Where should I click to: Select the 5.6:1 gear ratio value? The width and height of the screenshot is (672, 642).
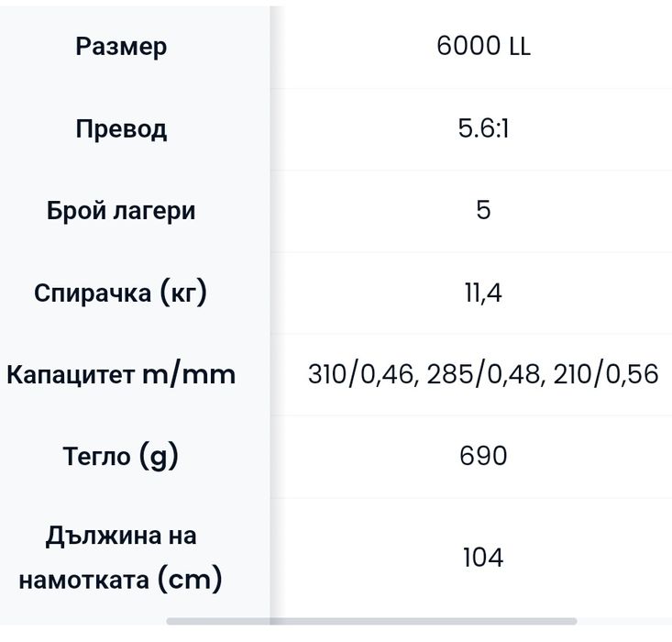click(483, 128)
